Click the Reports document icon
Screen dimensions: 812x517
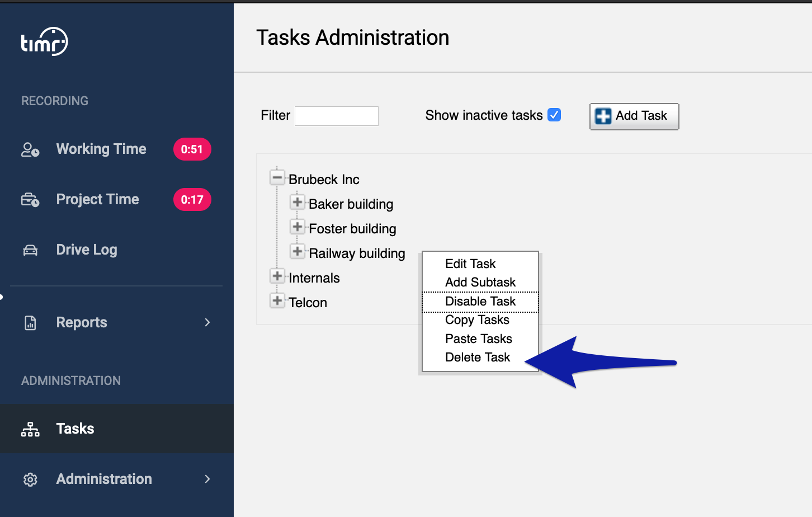tap(30, 323)
